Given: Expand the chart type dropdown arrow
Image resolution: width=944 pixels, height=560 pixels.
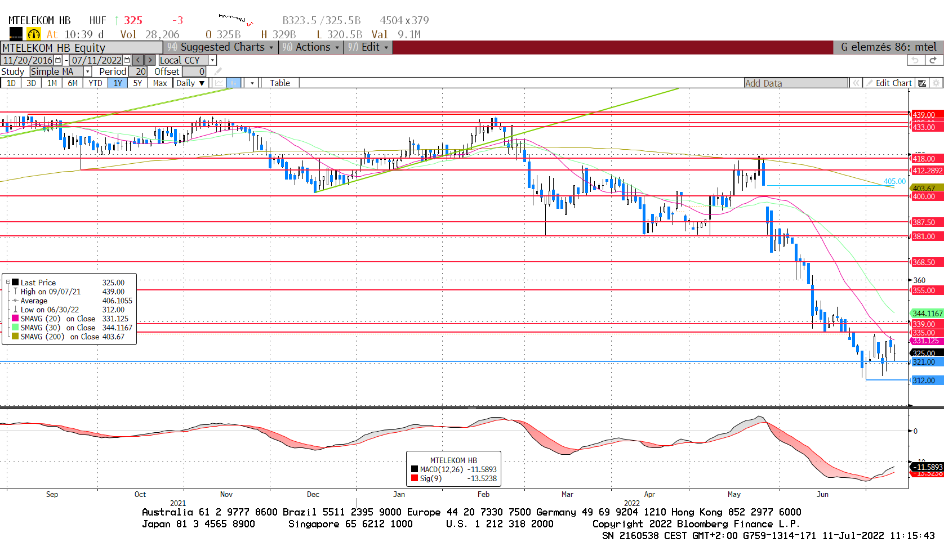Looking at the screenshot, I should [x=252, y=83].
